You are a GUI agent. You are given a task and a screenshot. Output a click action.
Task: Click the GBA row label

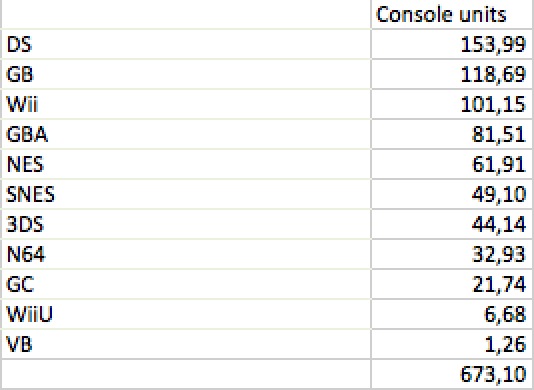click(186, 134)
